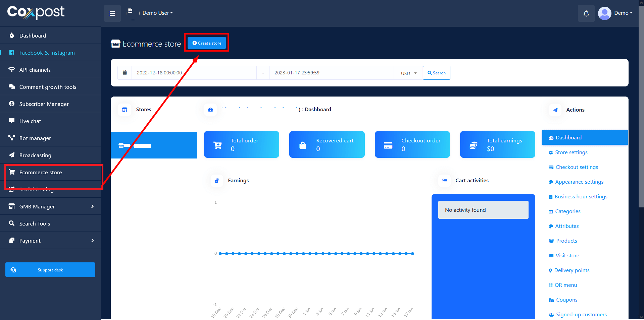Click the Create store button

(207, 43)
